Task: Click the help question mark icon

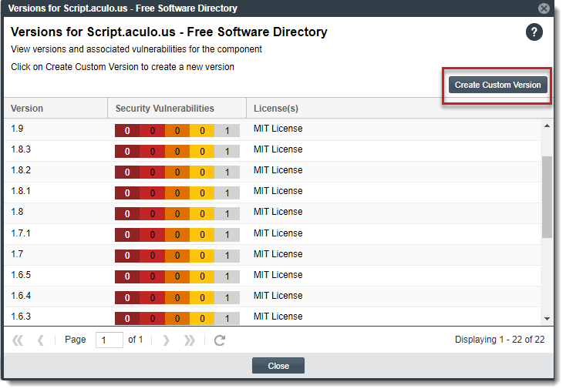Action: point(534,32)
